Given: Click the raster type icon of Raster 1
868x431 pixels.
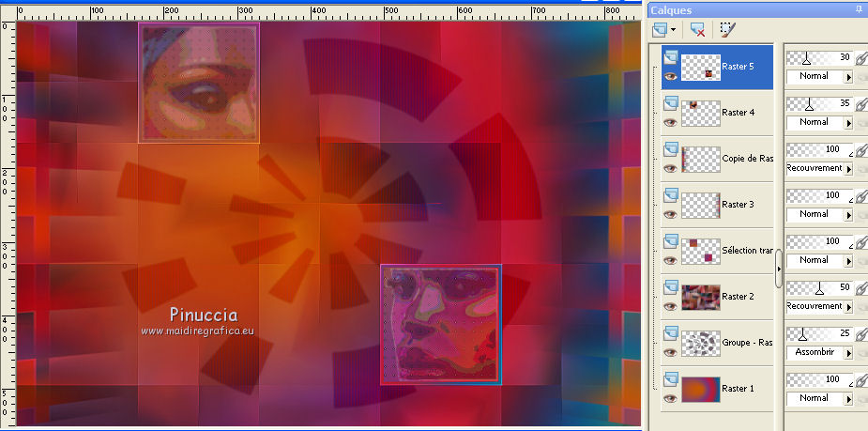Looking at the screenshot, I should click(671, 378).
